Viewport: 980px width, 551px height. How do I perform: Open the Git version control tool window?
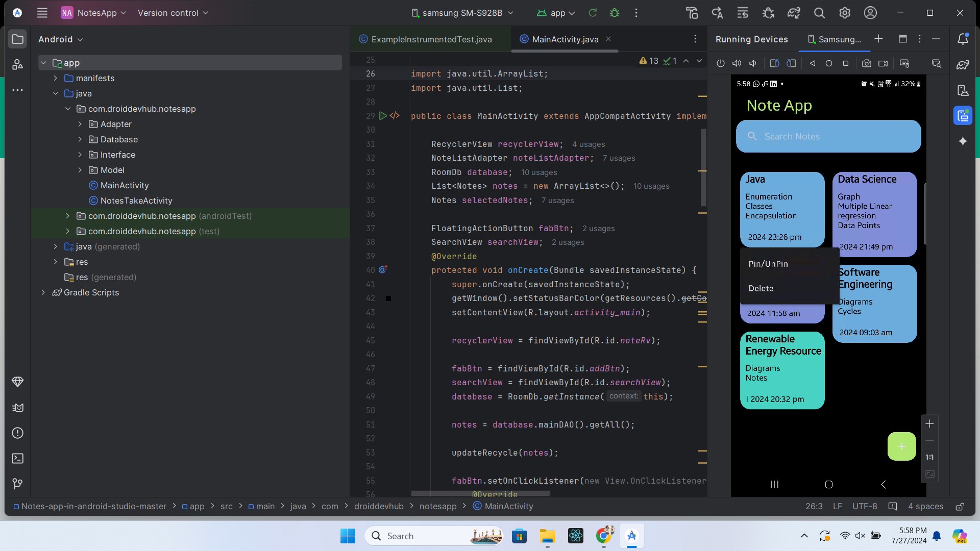(17, 483)
